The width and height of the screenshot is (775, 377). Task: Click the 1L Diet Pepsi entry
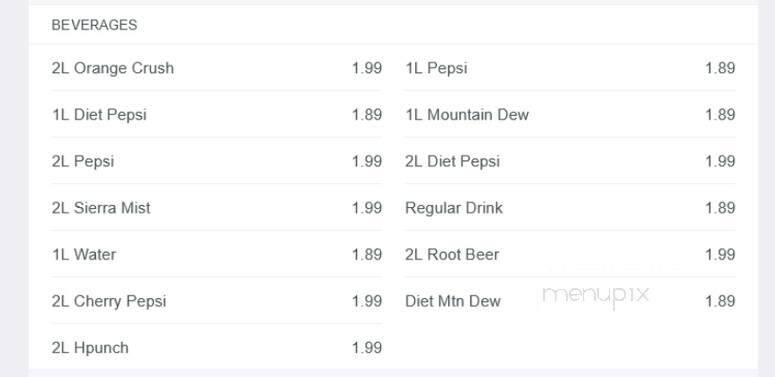pos(216,115)
